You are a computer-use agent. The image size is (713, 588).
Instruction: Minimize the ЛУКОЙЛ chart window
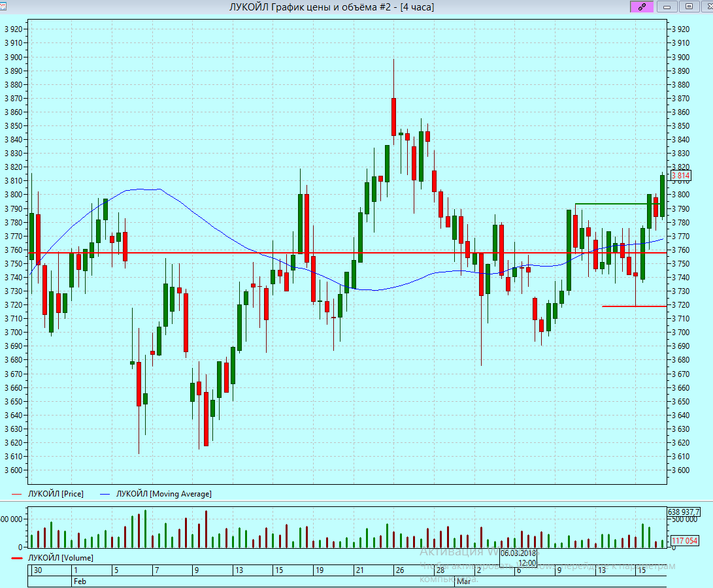click(667, 7)
